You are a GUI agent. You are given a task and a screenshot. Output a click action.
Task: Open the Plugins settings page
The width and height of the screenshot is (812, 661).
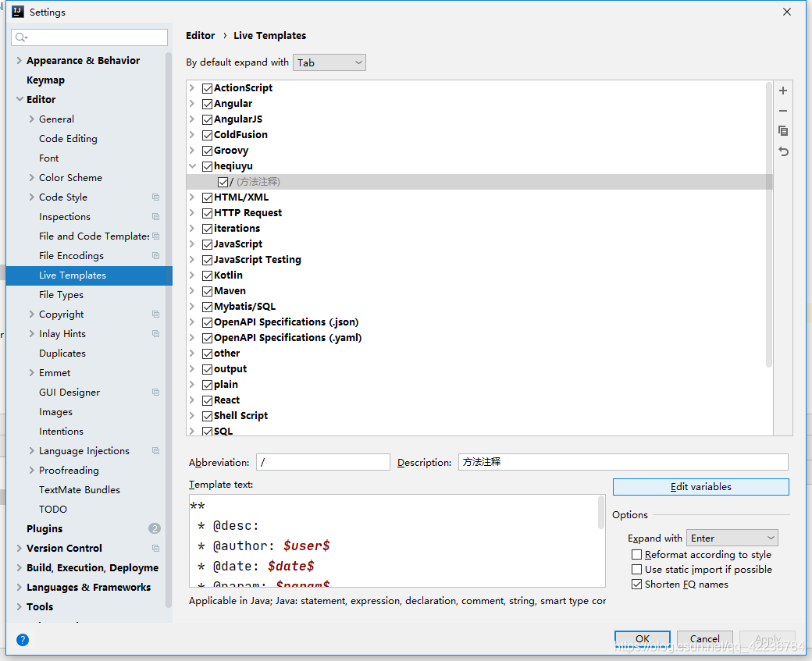[x=45, y=528]
